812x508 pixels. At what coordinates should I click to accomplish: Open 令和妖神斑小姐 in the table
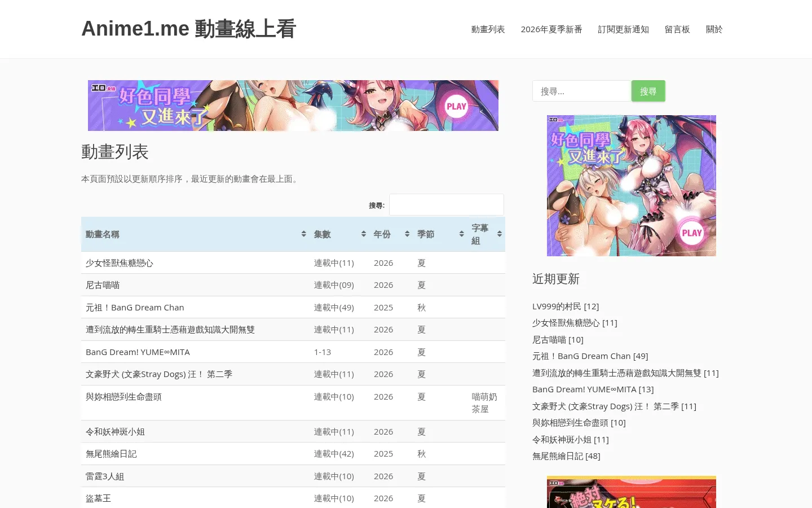pos(115,432)
